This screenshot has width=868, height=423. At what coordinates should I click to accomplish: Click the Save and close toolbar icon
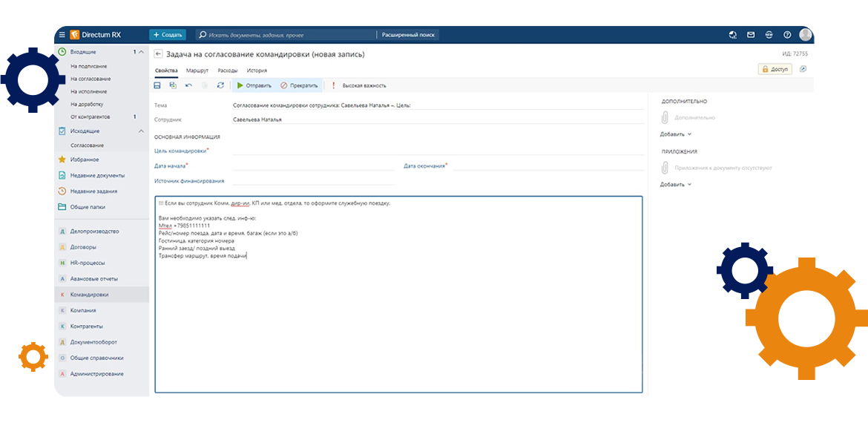coord(173,85)
